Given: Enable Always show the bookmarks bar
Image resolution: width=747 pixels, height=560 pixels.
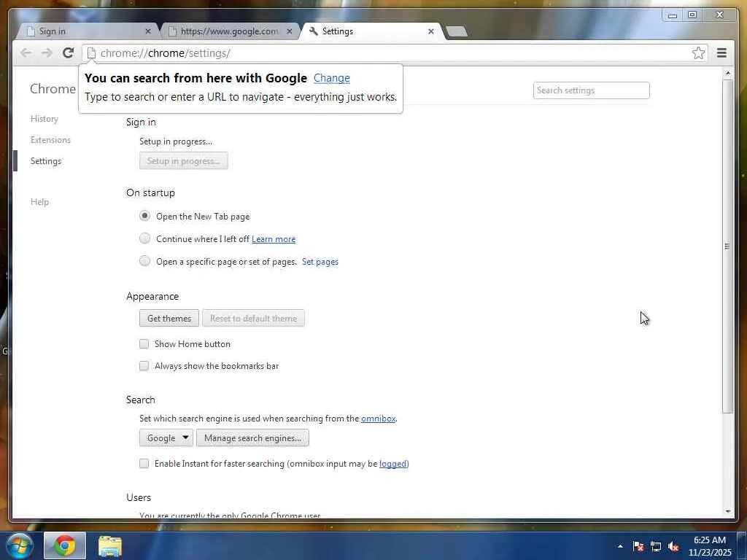Looking at the screenshot, I should (144, 366).
